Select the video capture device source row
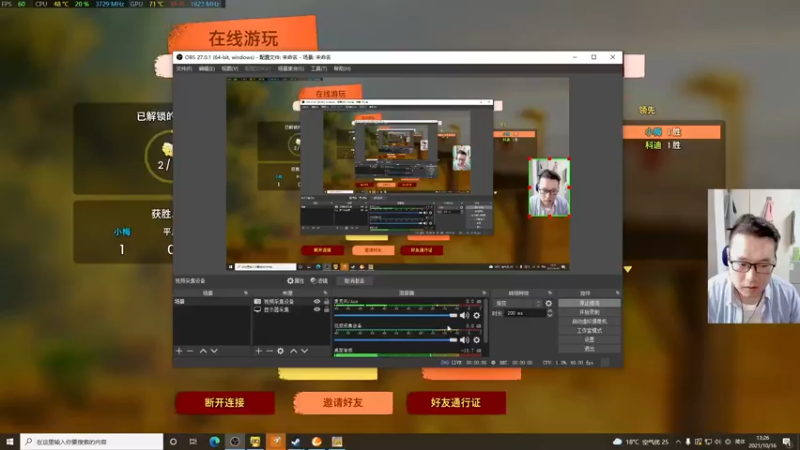Image resolution: width=800 pixels, height=450 pixels. coord(291,302)
